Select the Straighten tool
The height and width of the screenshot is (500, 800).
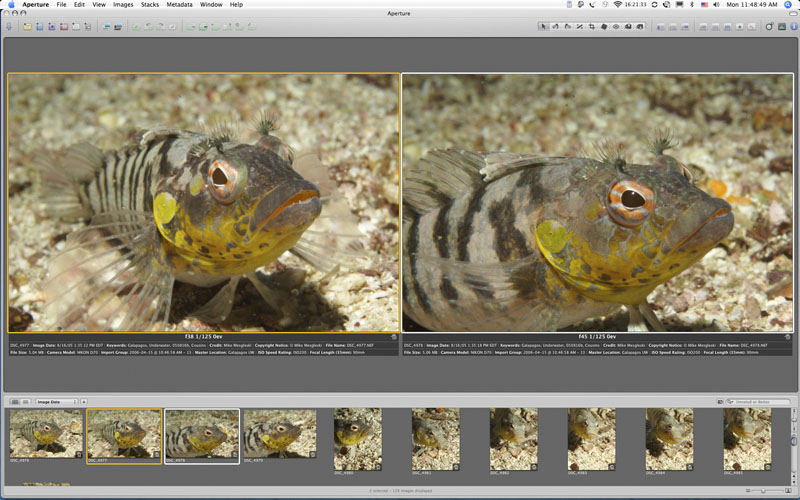[x=580, y=26]
